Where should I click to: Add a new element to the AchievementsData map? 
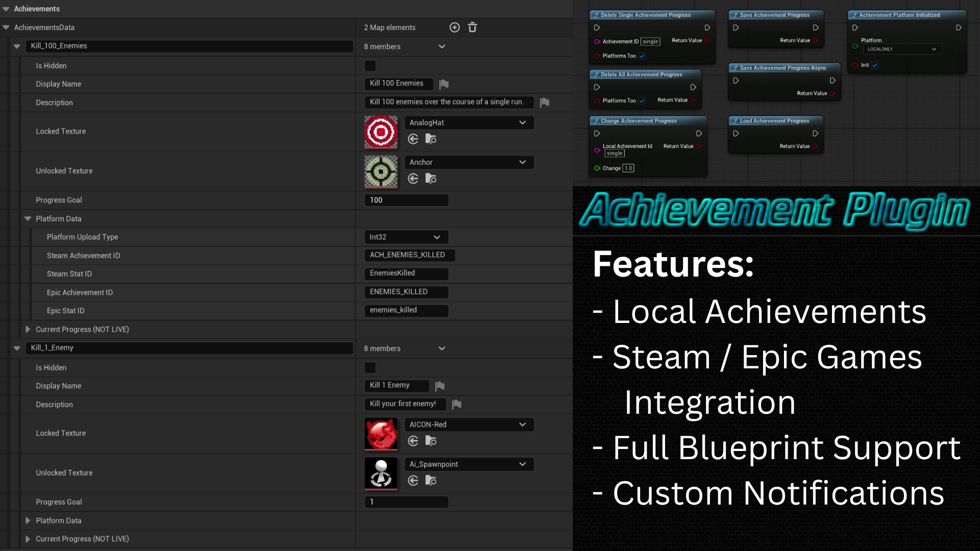tap(454, 28)
